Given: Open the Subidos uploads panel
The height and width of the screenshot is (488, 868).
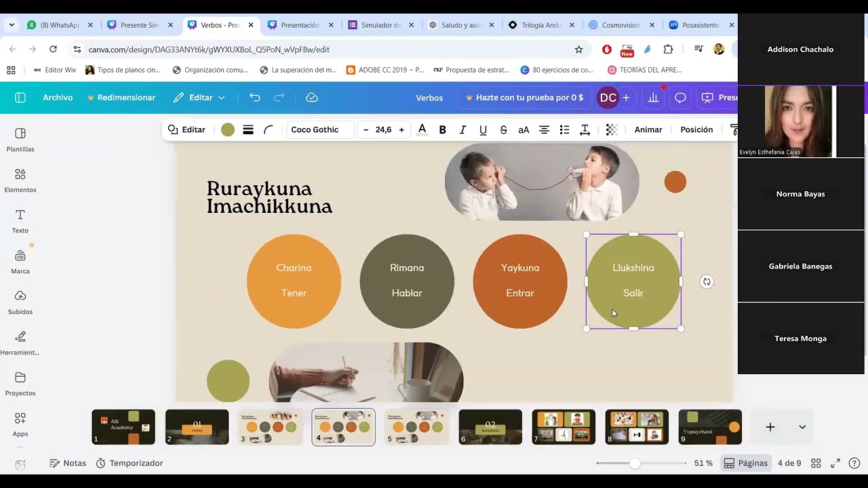Looking at the screenshot, I should coord(20,303).
